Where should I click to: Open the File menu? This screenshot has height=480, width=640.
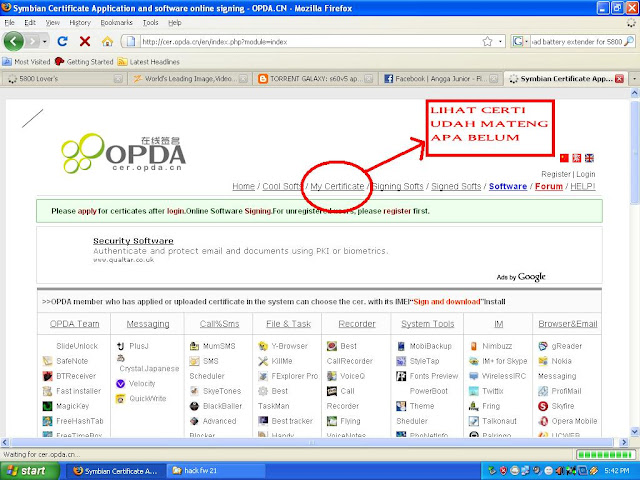click(x=9, y=22)
